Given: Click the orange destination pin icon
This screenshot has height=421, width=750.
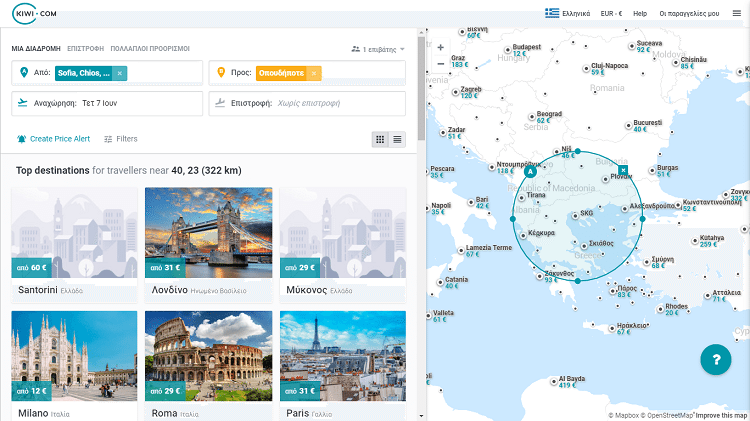Looking at the screenshot, I should [221, 73].
